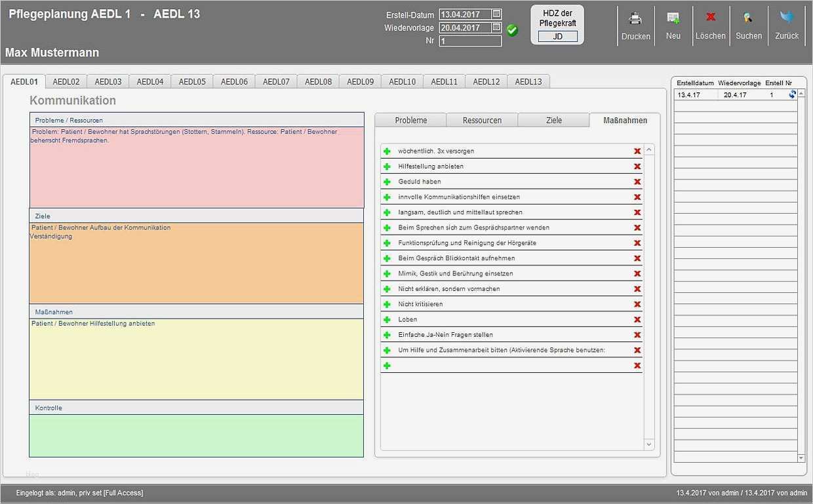Click 'Loben' measure text
813x504 pixels.
coord(408,320)
